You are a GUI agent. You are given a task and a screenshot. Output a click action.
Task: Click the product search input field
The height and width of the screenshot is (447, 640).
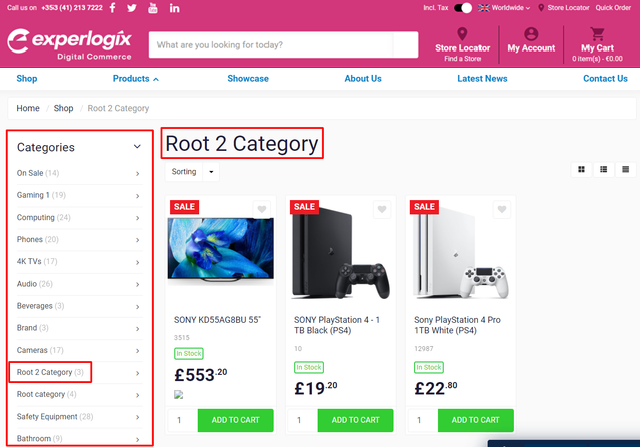270,45
